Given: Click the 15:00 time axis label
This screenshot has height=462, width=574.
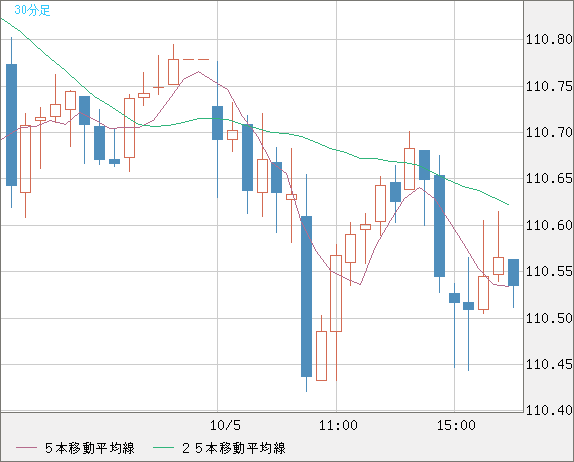Looking at the screenshot, I should [x=456, y=425].
